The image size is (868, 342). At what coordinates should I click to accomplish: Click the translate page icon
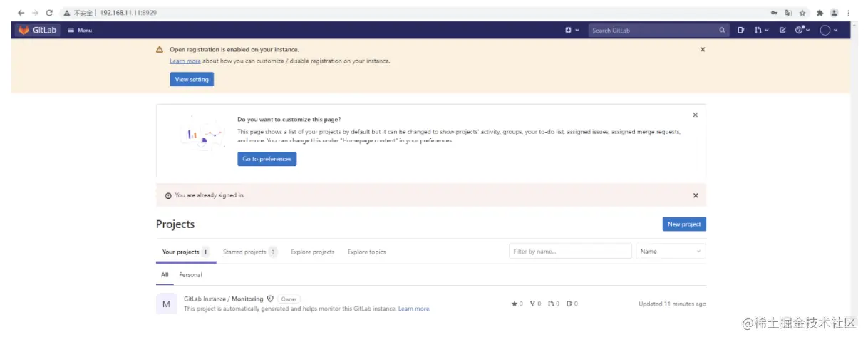pyautogui.click(x=788, y=13)
